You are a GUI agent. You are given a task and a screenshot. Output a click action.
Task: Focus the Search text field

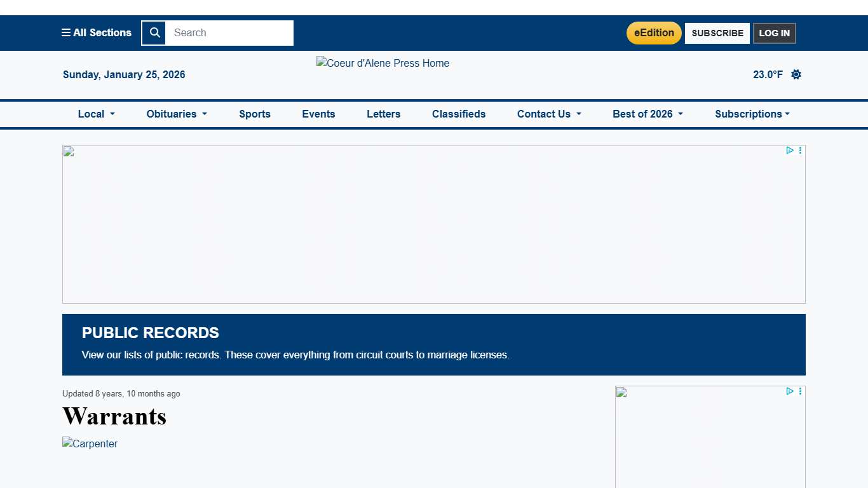pos(229,33)
